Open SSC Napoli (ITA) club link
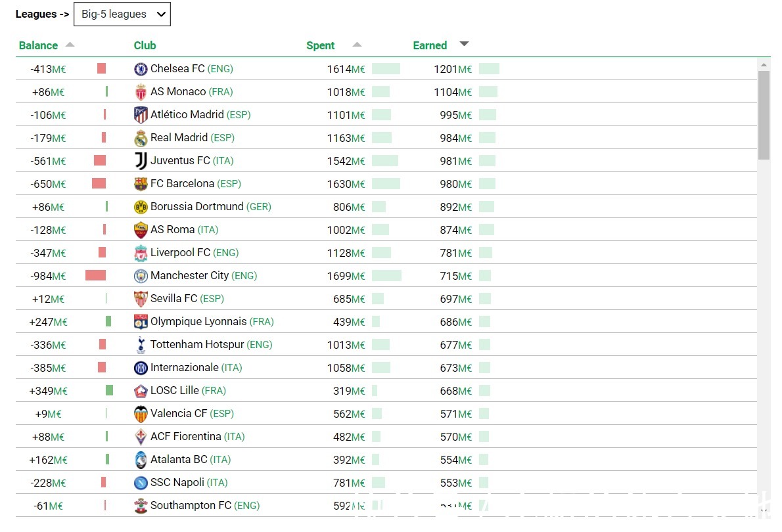 click(x=189, y=482)
